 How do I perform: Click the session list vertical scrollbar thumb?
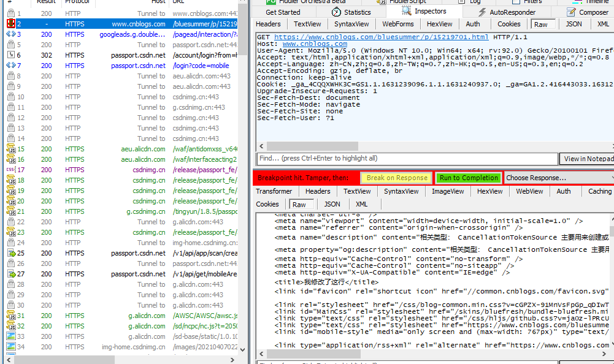(x=243, y=29)
